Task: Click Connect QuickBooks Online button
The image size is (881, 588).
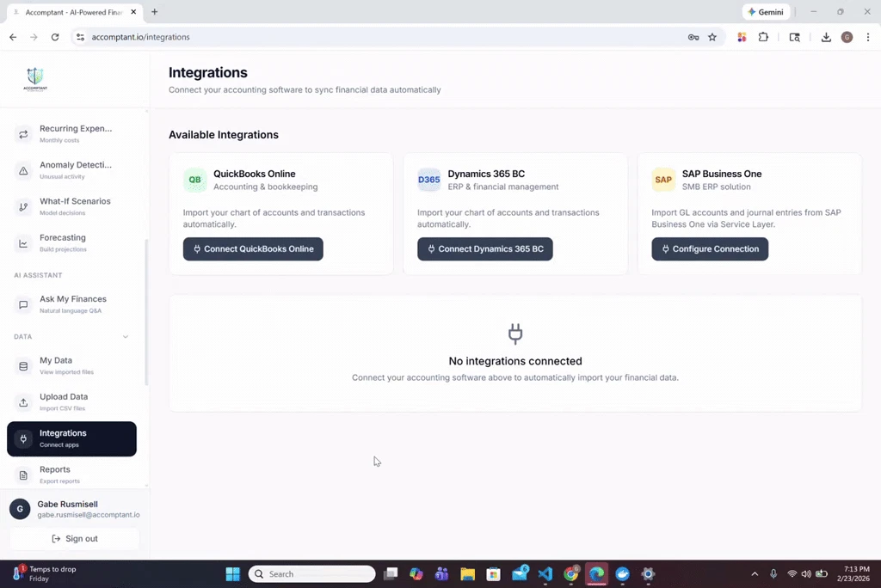Action: point(253,249)
